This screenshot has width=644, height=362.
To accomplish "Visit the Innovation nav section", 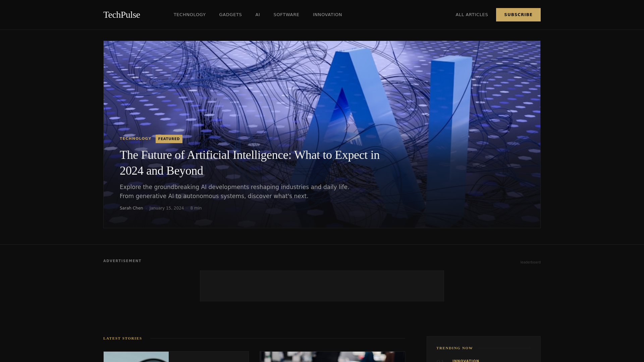I will coord(327,15).
